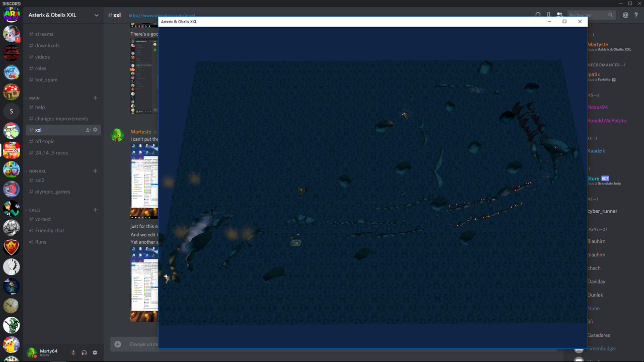Open the green Link guitarist server icon

coord(11,325)
